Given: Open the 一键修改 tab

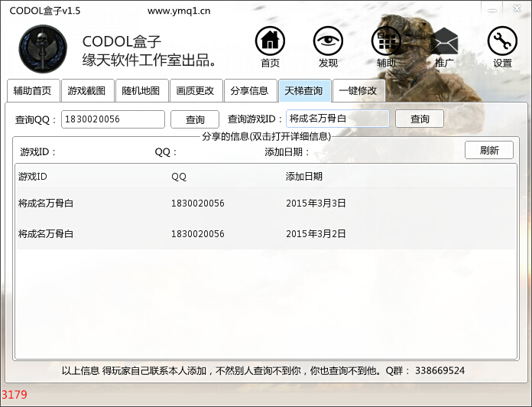Looking at the screenshot, I should pyautogui.click(x=358, y=91).
